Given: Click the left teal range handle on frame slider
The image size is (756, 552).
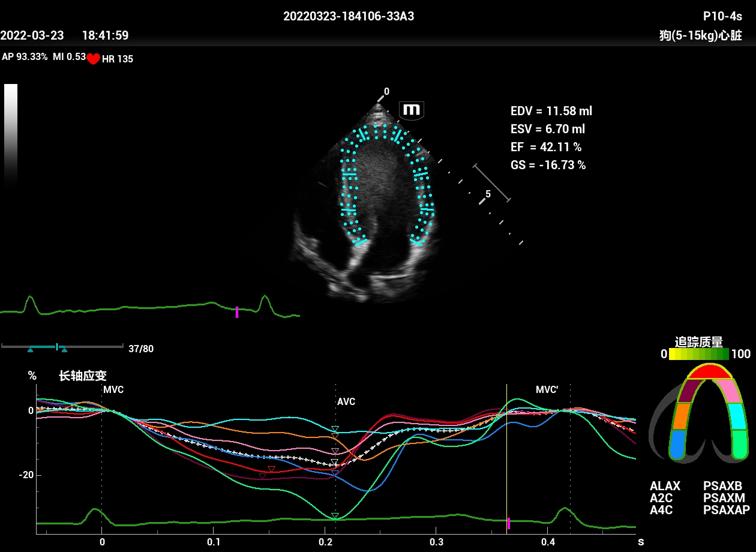Looking at the screenshot, I should point(30,349).
